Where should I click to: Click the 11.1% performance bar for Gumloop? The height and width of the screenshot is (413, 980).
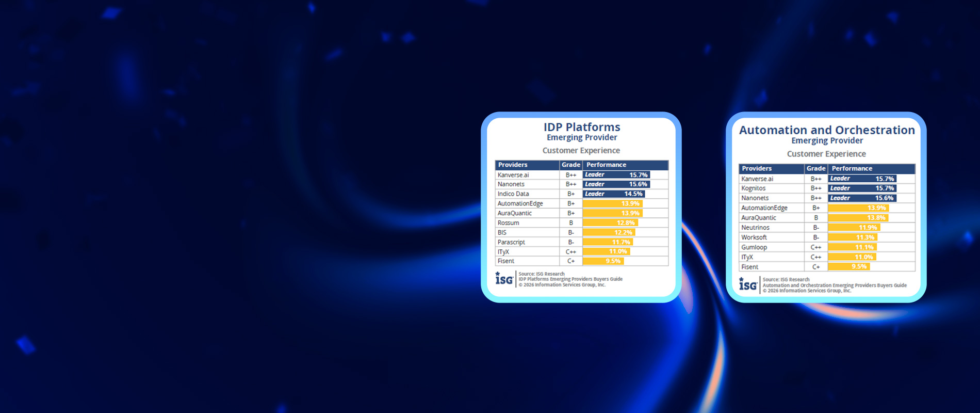pos(852,247)
